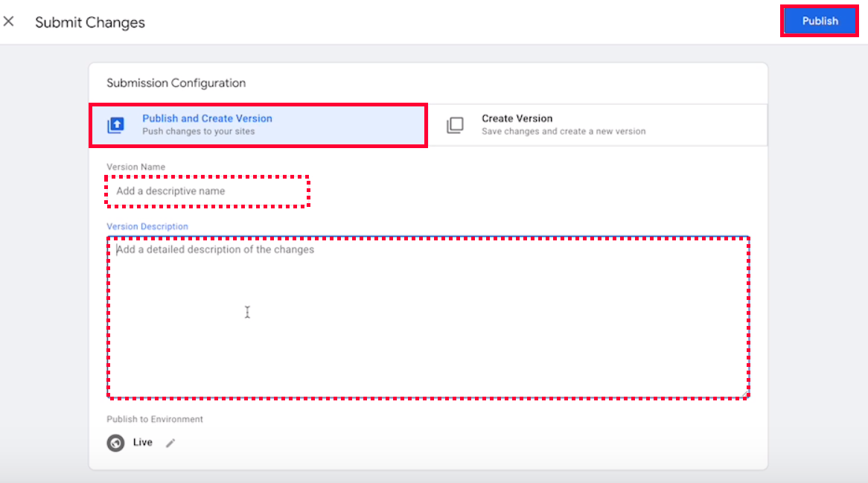Select Publish and Create Version tab
The image size is (868, 483).
click(258, 125)
